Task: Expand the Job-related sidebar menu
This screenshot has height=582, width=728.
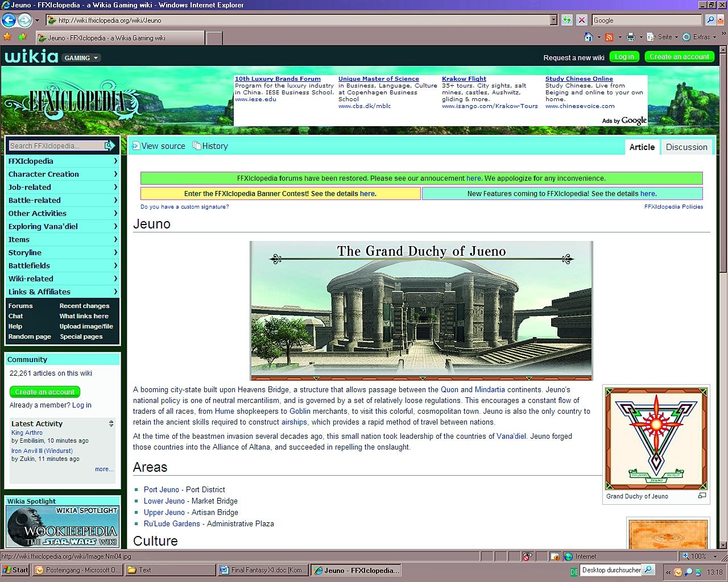Action: coord(63,187)
